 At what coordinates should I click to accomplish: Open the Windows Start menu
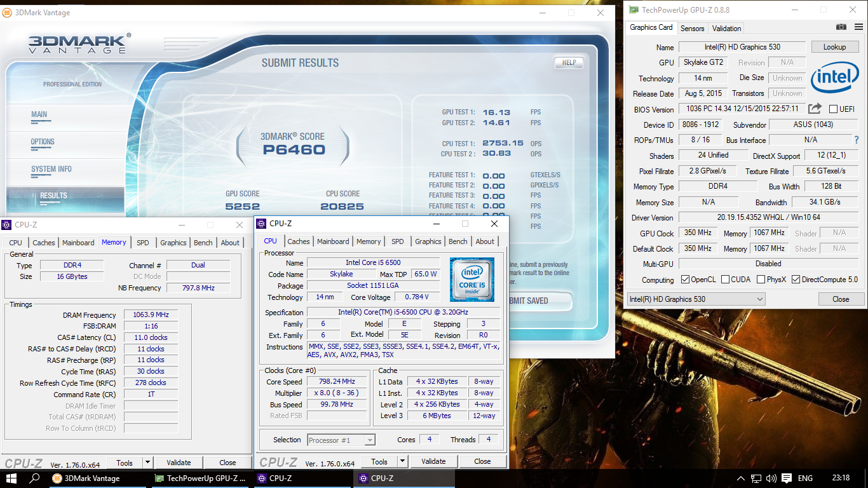pos(11,478)
